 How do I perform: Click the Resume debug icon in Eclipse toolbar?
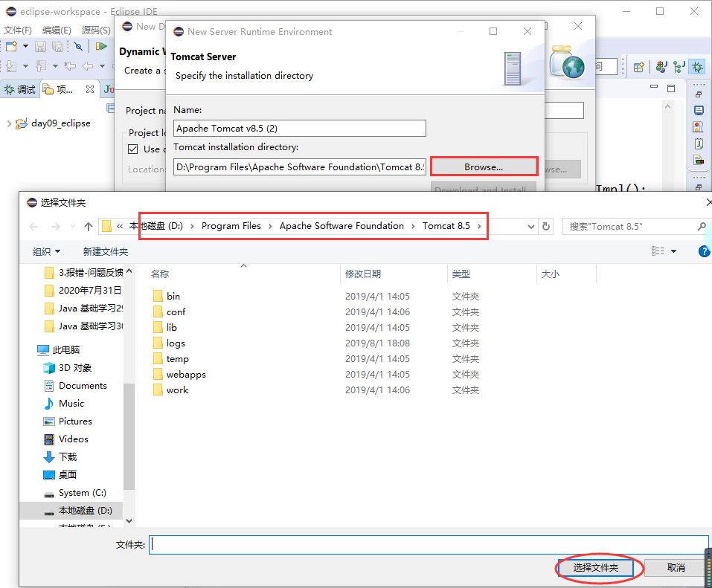[x=101, y=46]
